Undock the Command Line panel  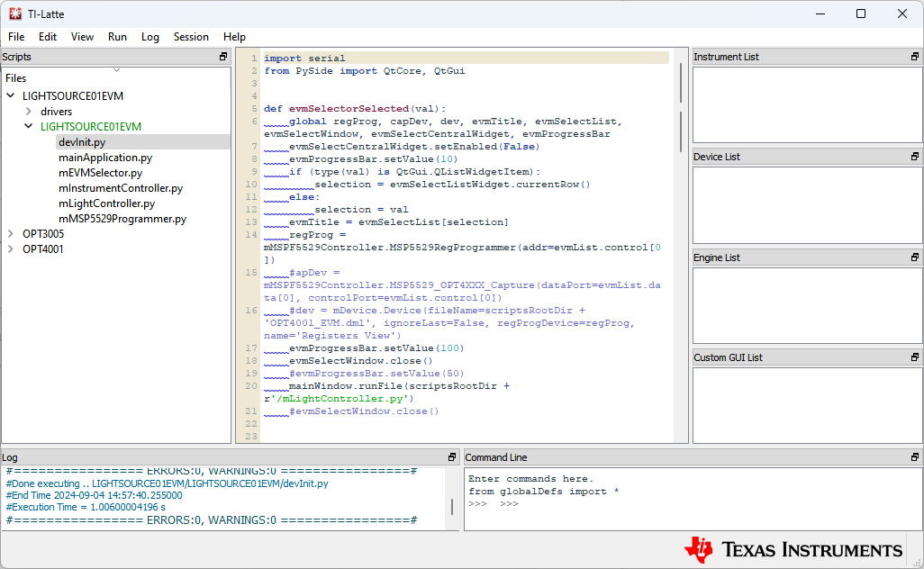coord(915,457)
